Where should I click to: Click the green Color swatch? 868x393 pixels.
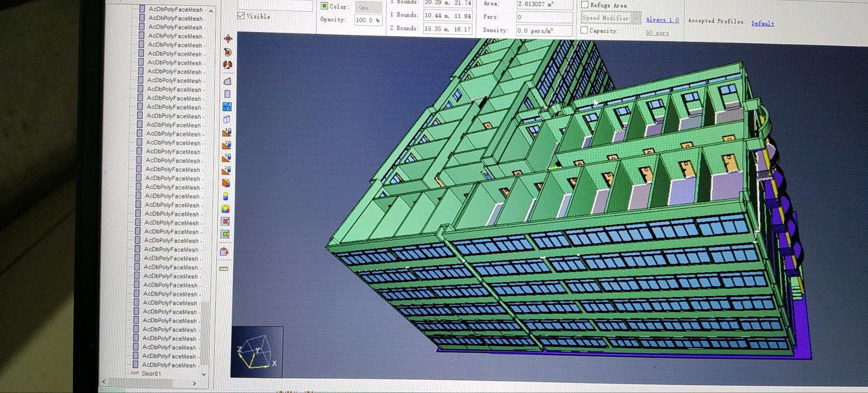[x=324, y=6]
